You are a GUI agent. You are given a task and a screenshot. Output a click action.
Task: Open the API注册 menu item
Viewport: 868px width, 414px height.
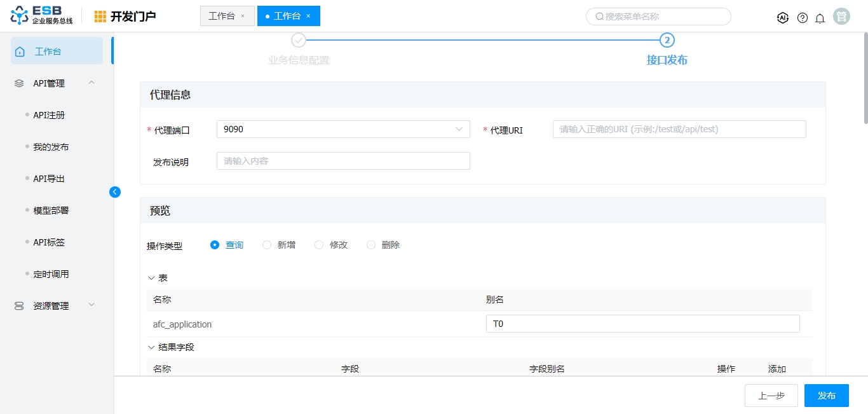(49, 115)
